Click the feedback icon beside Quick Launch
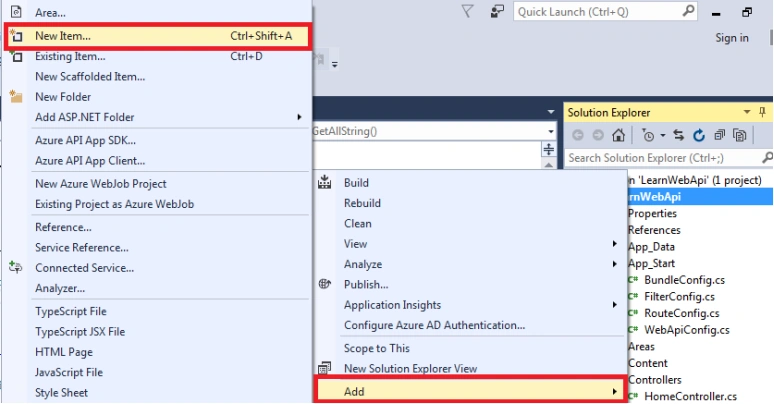Viewport: 774px width, 404px height. 497,11
